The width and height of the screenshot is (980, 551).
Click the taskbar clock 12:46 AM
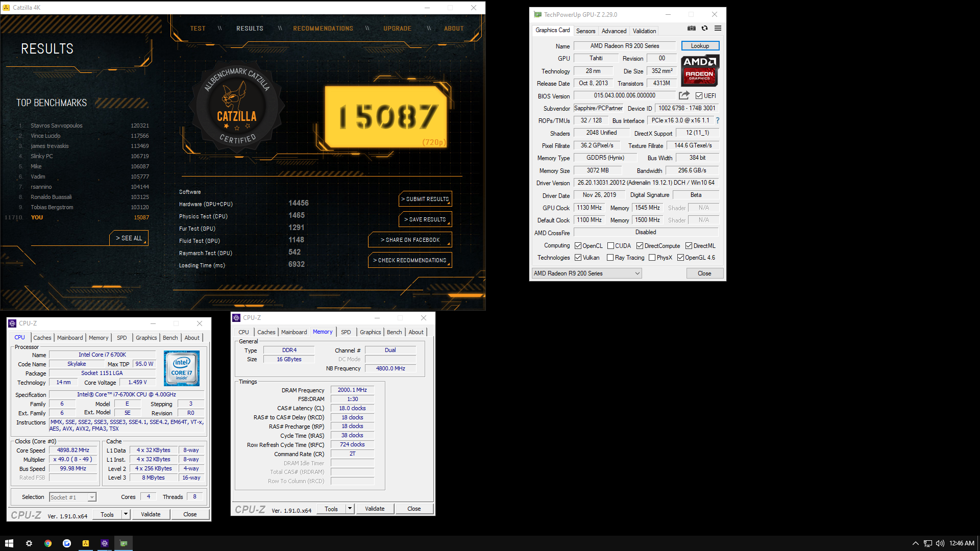click(x=962, y=543)
